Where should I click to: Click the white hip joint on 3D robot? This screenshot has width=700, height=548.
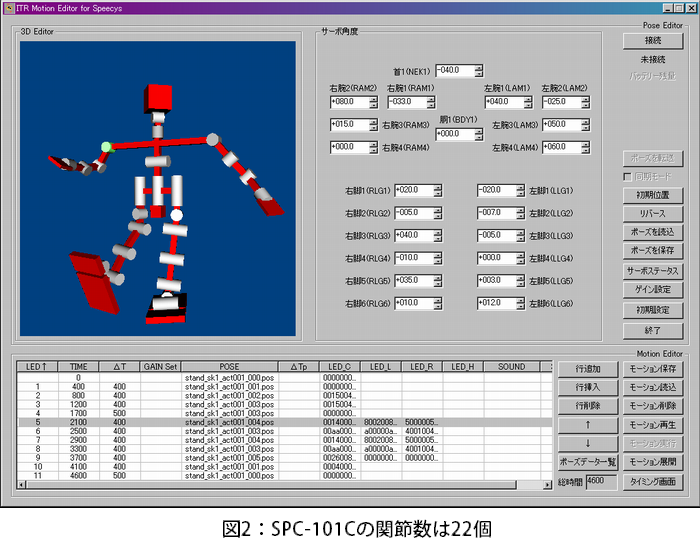click(176, 215)
